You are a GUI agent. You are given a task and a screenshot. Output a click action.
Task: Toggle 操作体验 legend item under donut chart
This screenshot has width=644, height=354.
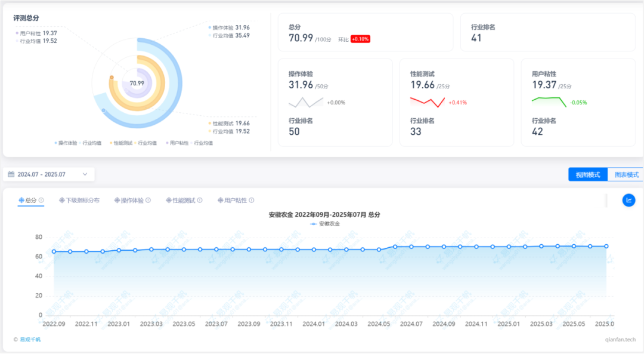tap(66, 143)
